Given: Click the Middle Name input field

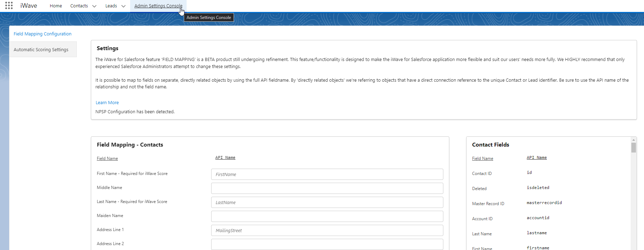Looking at the screenshot, I should click(327, 188).
